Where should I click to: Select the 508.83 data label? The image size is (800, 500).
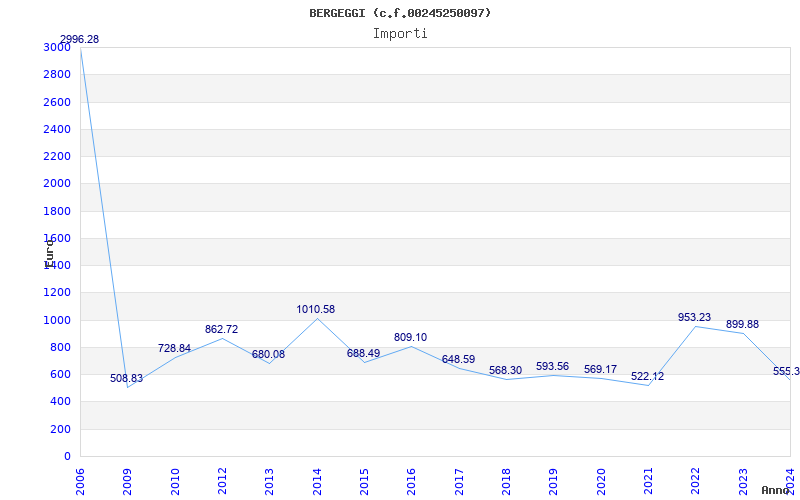point(127,379)
